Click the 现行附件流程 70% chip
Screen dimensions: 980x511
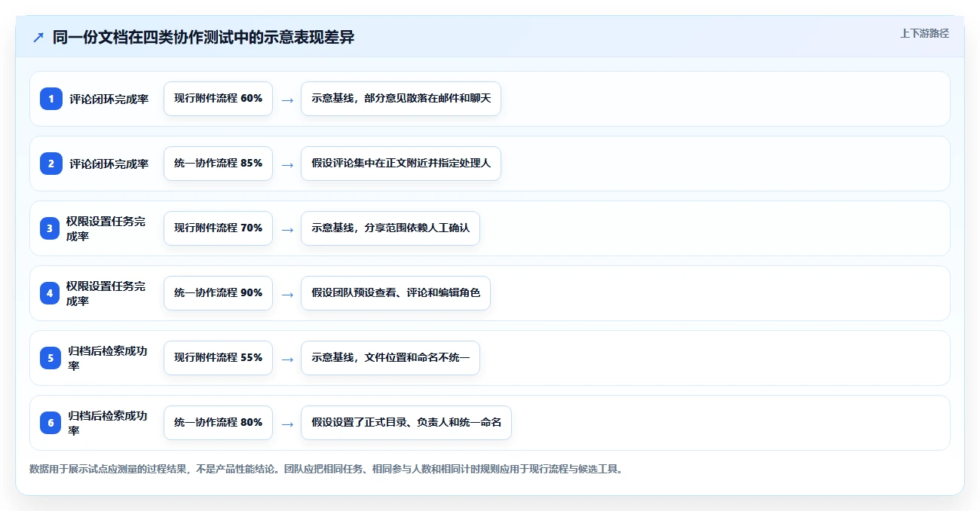[218, 228]
